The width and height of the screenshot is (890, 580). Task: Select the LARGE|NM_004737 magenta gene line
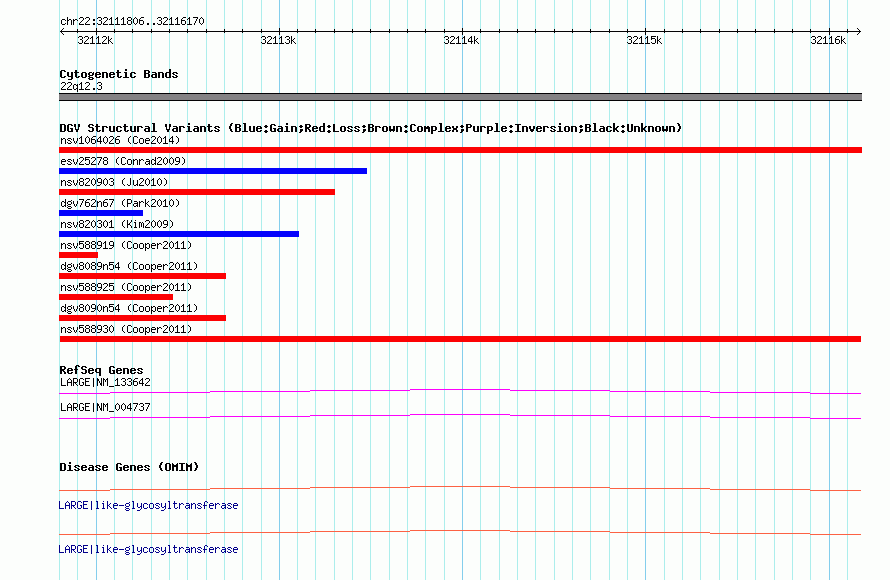pos(460,417)
